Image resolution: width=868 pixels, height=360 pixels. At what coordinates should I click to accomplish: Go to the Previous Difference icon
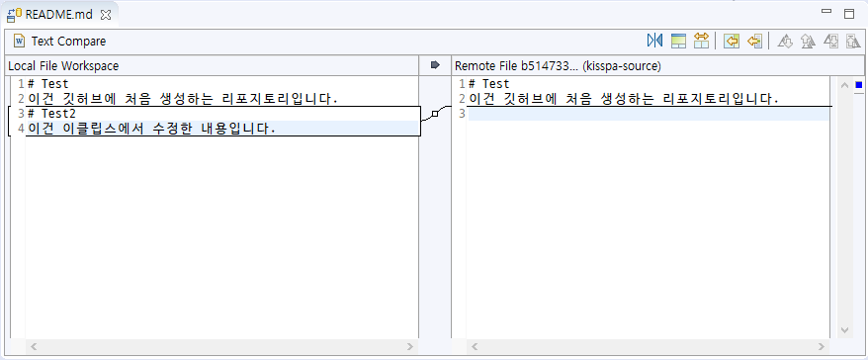point(809,41)
